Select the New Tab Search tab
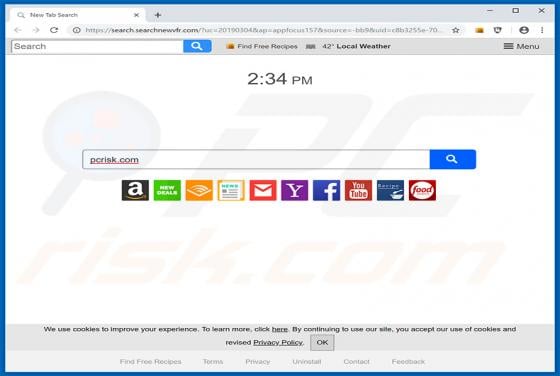 [77, 15]
